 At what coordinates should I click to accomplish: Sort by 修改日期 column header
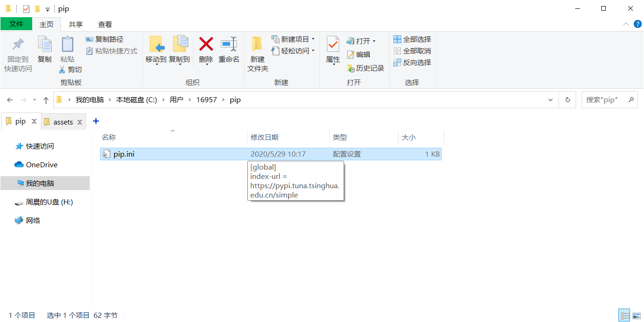(288, 138)
